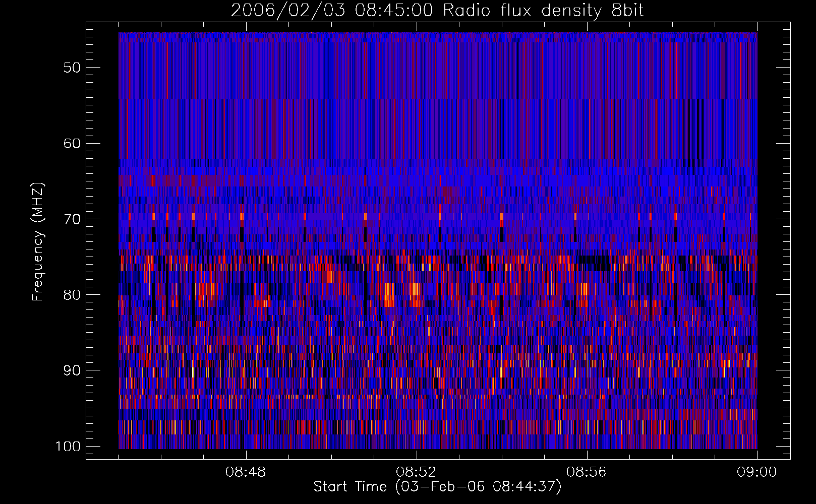The height and width of the screenshot is (504, 816).
Task: Select the 100 frequency tick label
Action: point(68,447)
